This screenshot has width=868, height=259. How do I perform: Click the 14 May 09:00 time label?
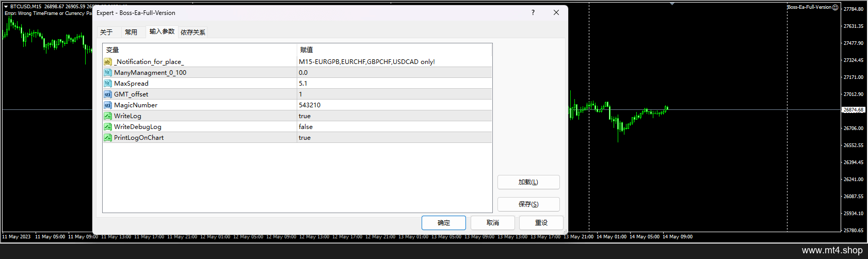click(x=678, y=237)
